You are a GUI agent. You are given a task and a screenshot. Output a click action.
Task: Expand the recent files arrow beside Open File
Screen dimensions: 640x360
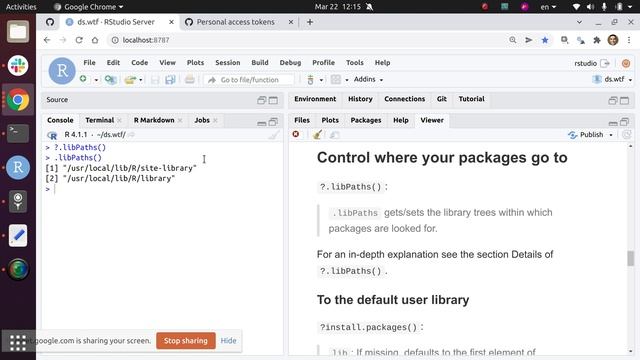click(141, 80)
